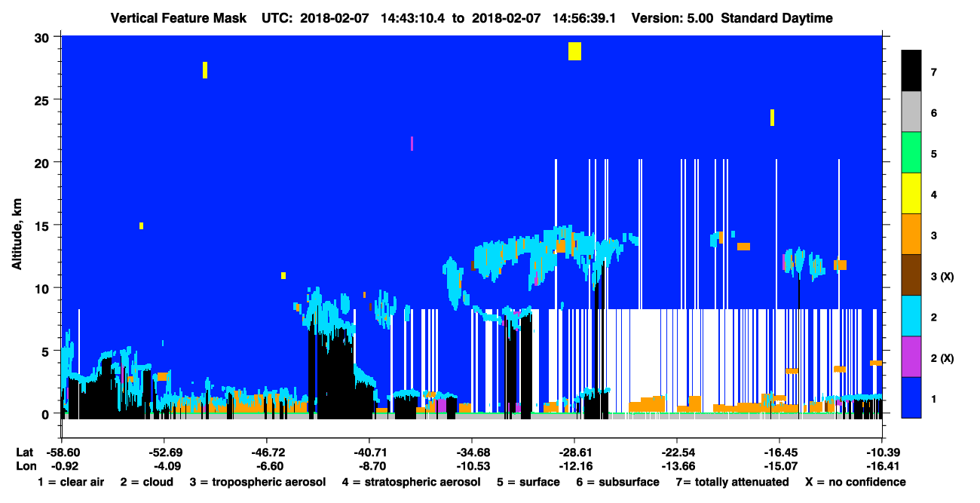The height and width of the screenshot is (503, 980).
Task: Click the yellow aerosol streak near 23.5 km
Action: click(x=772, y=118)
